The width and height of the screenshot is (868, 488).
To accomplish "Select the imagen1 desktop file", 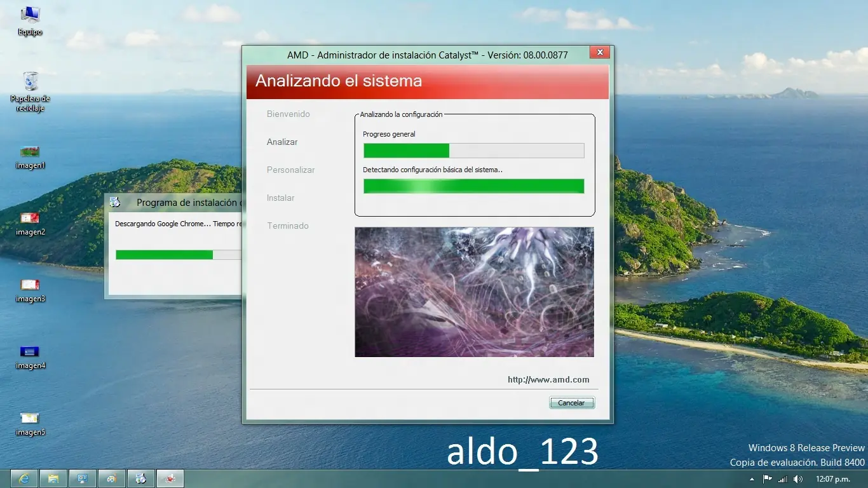I will 30,158.
